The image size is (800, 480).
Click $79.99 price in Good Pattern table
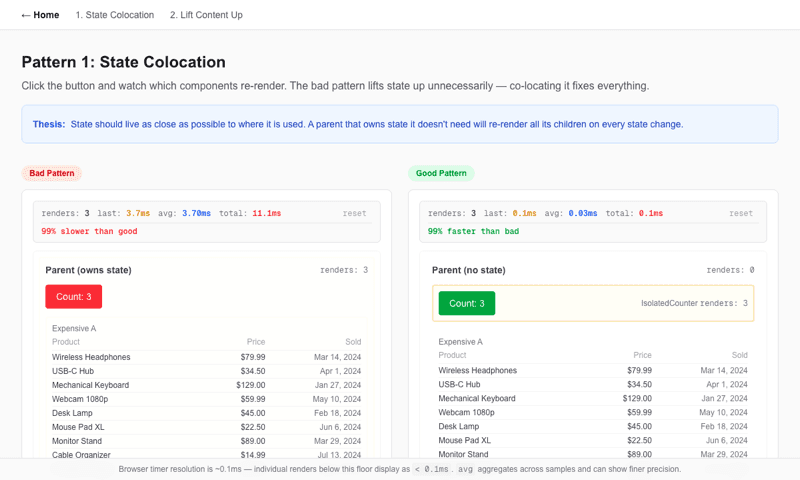point(639,370)
